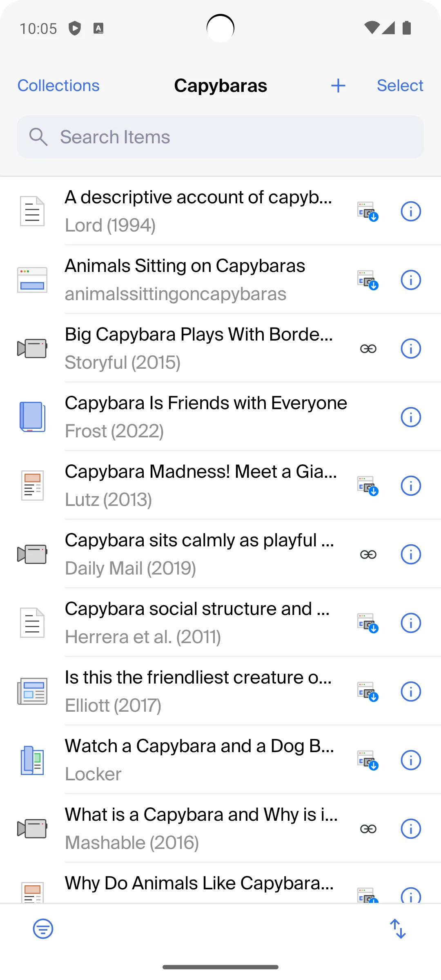The width and height of the screenshot is (441, 980).
Task: Tap the battery status icon
Action: 407,28
